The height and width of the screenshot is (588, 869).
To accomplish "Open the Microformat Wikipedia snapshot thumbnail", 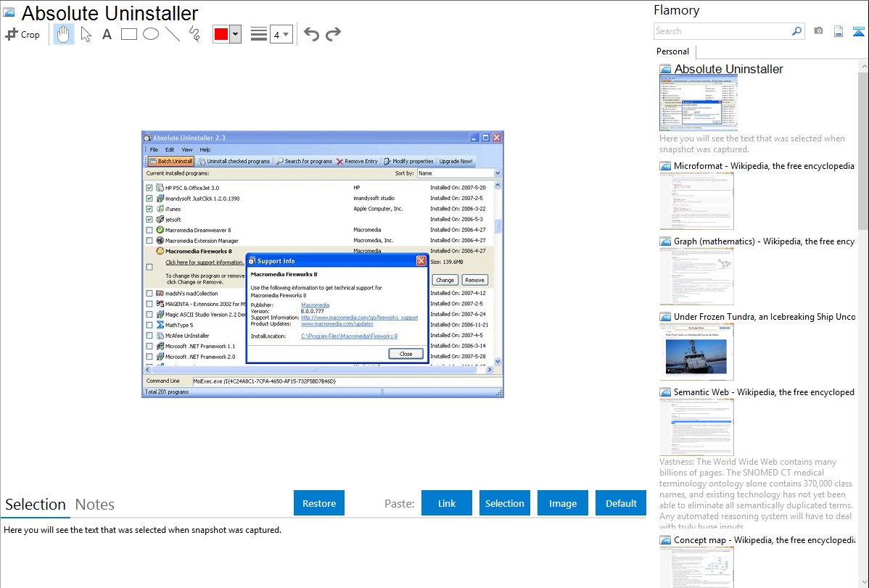I will (x=696, y=201).
